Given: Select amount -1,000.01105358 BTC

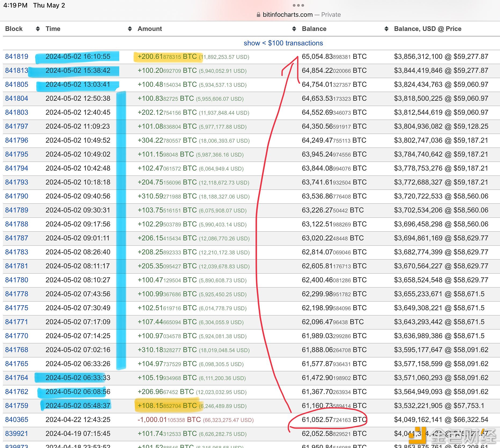Looking at the screenshot, I should pos(169,420).
